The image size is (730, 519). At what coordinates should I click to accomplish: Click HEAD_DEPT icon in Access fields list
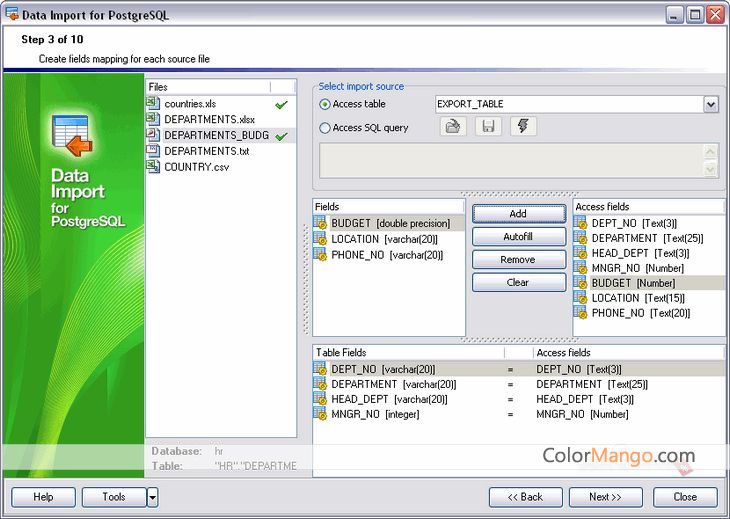point(581,254)
